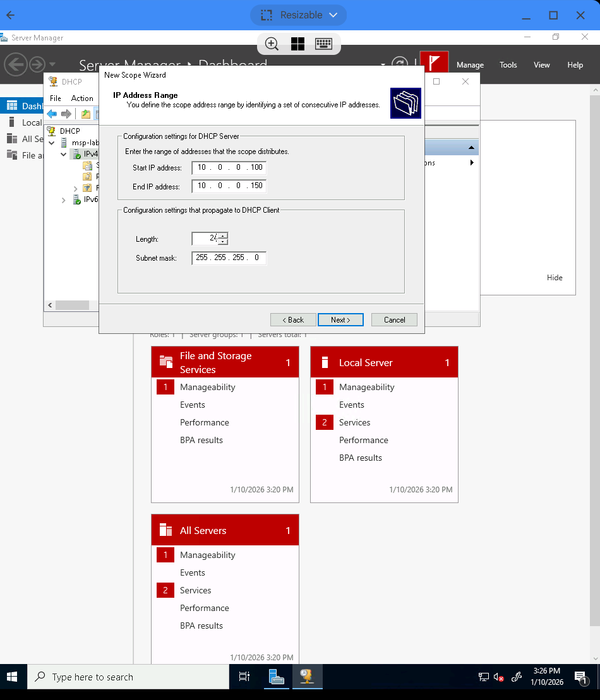The image size is (600, 700).
Task: Click Next in the New Scope Wizard
Action: point(340,319)
